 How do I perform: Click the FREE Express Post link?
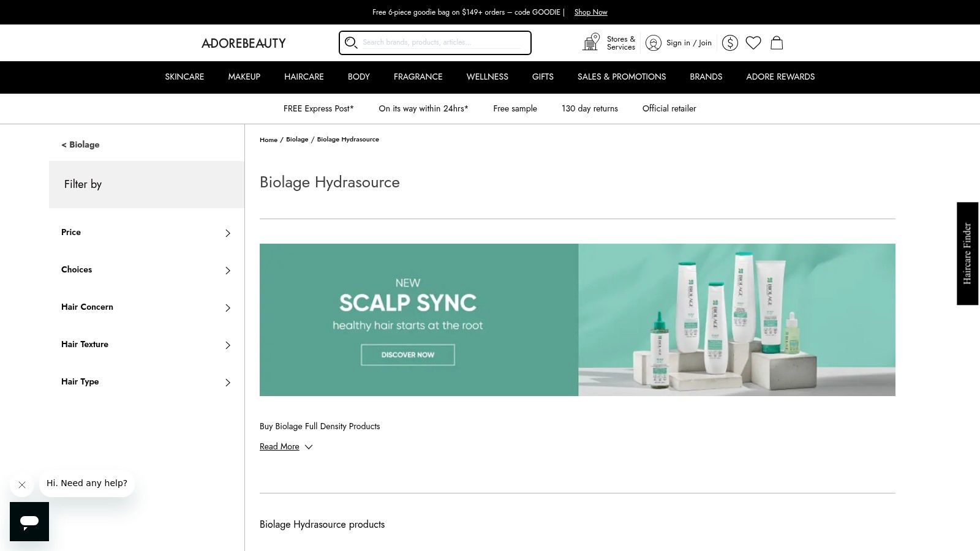pos(318,108)
